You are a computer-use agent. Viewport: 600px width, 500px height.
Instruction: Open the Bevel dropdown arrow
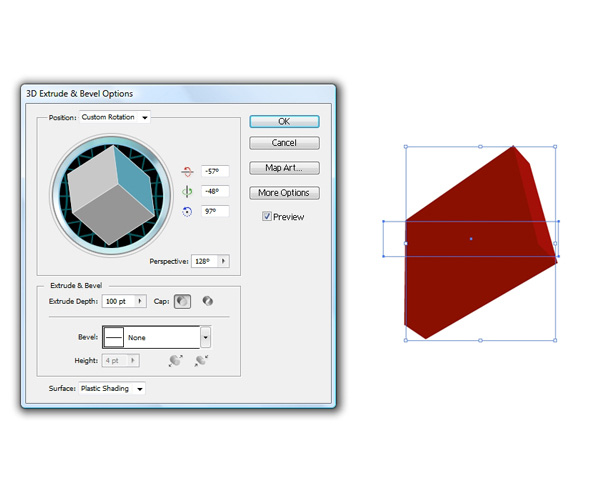coord(205,337)
